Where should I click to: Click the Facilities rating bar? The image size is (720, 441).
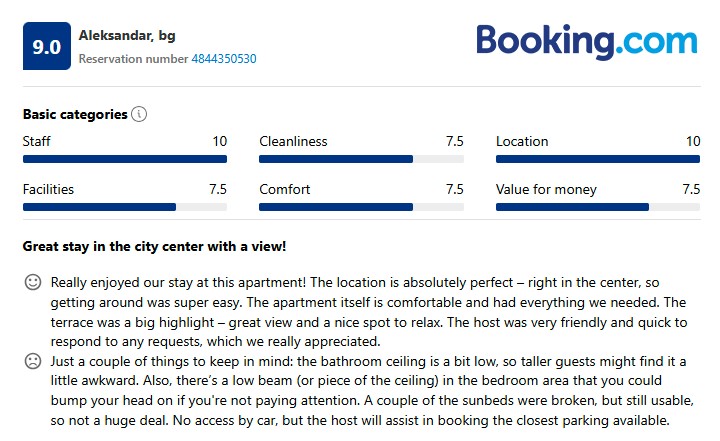(x=125, y=207)
